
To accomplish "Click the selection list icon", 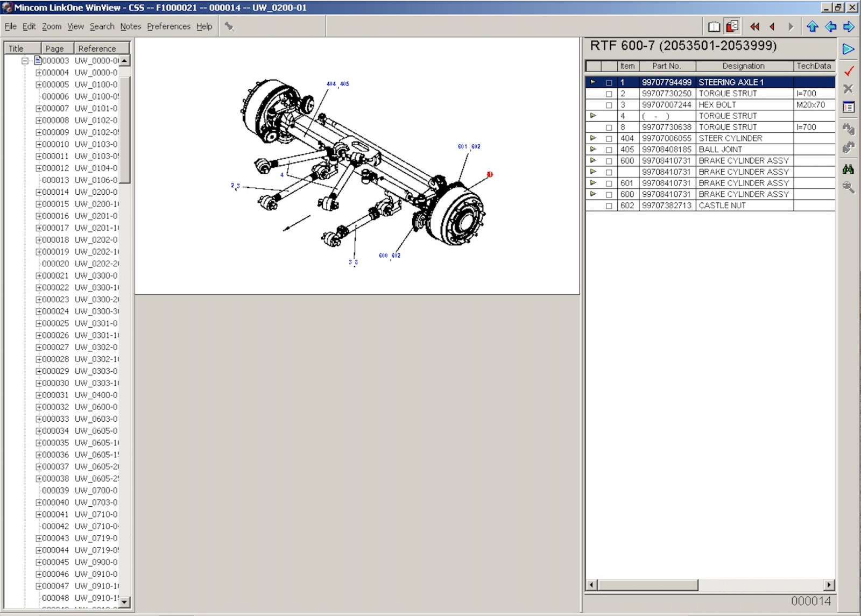I will (x=849, y=107).
